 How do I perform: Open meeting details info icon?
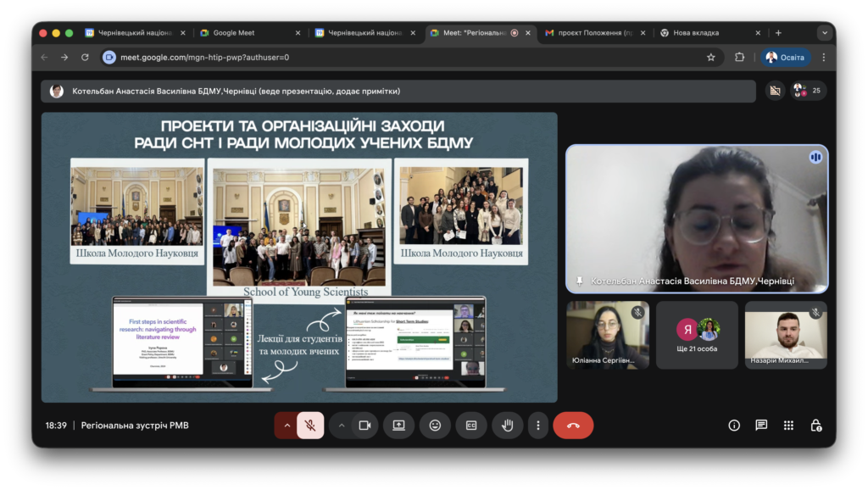coord(734,426)
